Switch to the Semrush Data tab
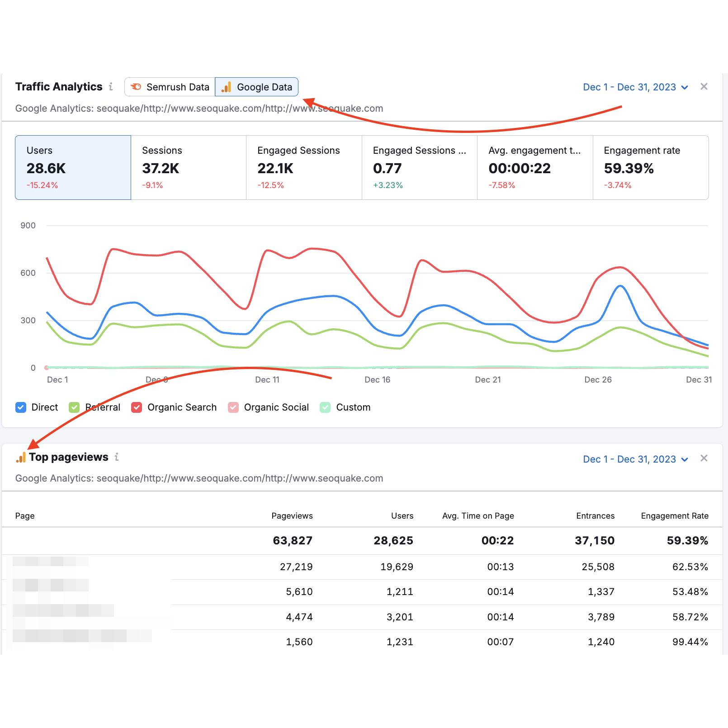 point(170,87)
